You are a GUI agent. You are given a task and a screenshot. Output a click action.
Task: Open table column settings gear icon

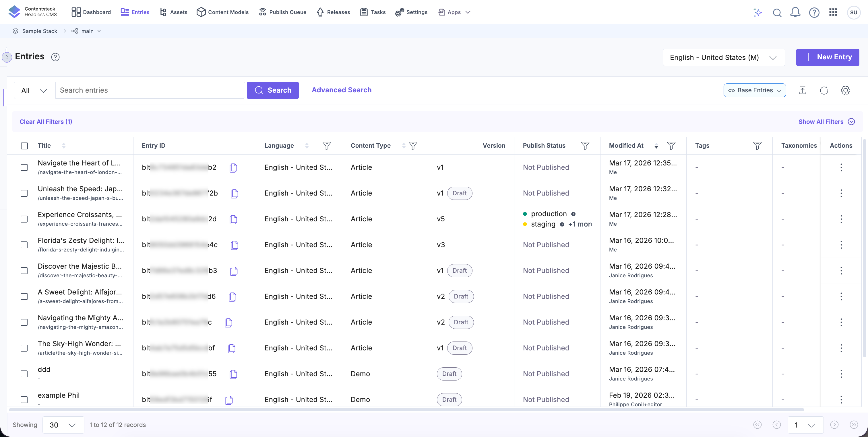tap(845, 90)
